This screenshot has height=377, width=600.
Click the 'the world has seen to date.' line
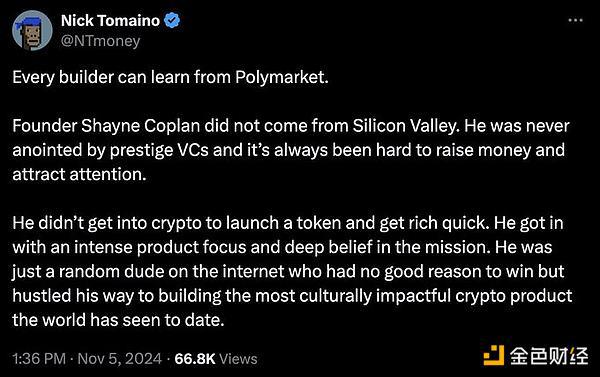click(118, 320)
